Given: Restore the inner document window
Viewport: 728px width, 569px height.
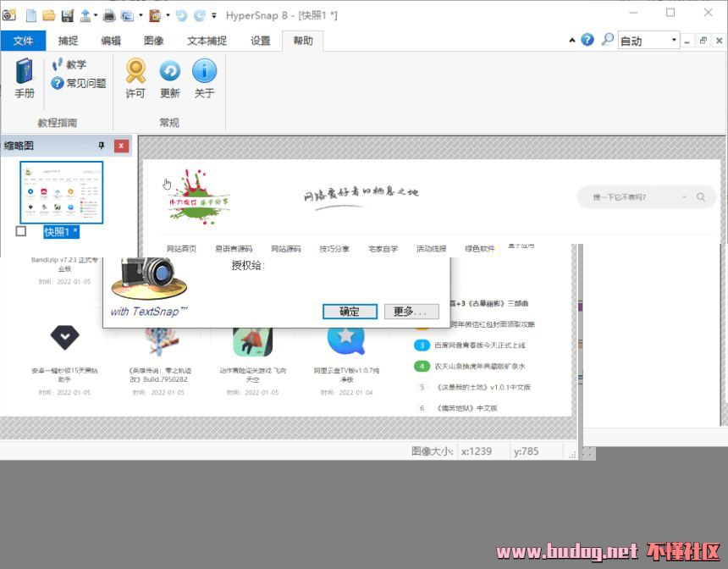Looking at the screenshot, I should tap(703, 41).
